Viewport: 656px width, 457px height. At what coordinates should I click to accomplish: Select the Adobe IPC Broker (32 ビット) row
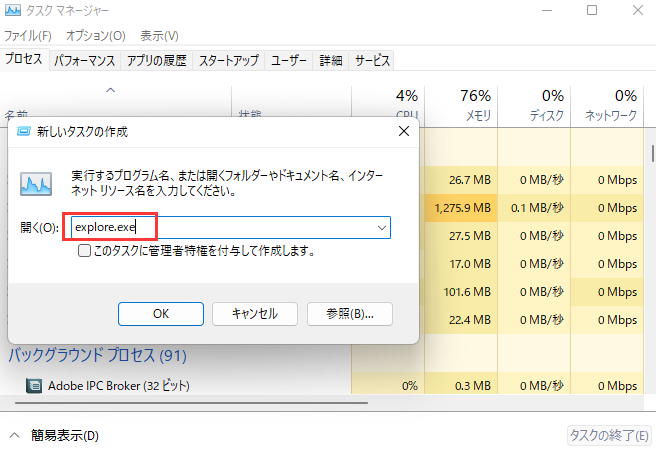pos(322,385)
